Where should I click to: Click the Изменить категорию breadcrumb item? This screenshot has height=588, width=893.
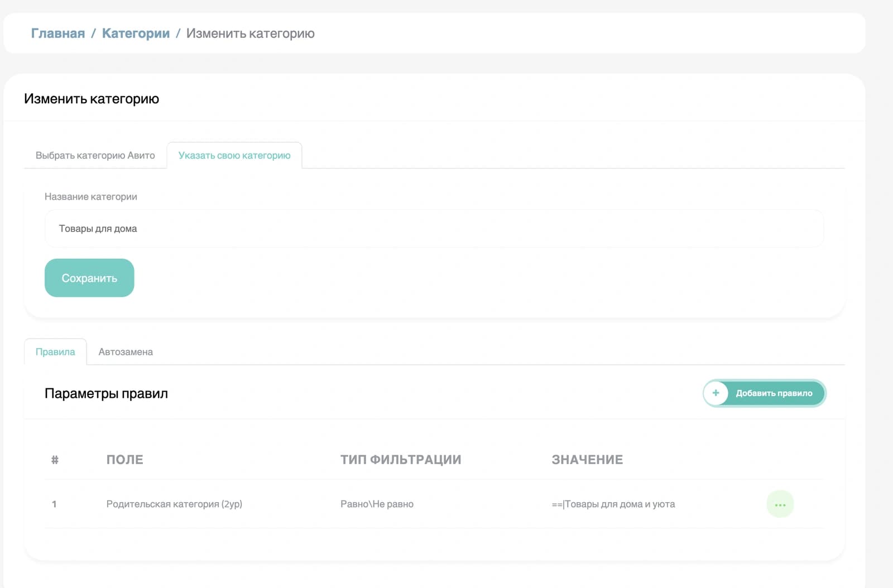pyautogui.click(x=251, y=33)
